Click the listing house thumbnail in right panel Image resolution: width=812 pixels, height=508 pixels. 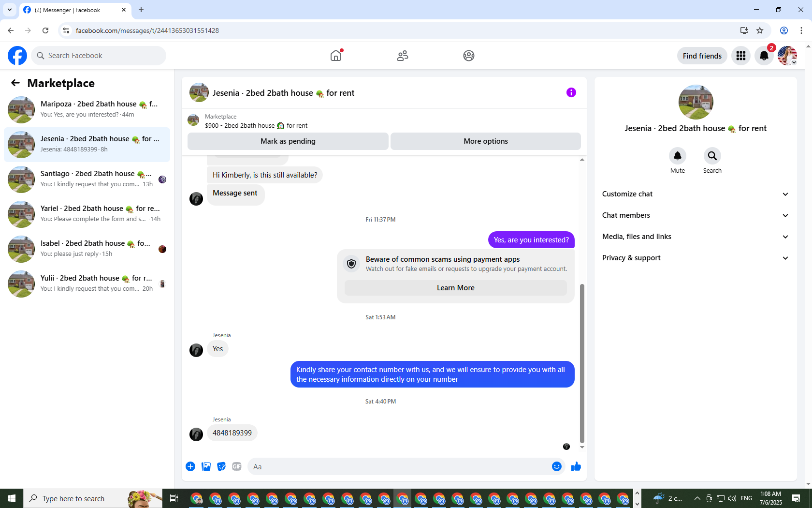click(696, 102)
